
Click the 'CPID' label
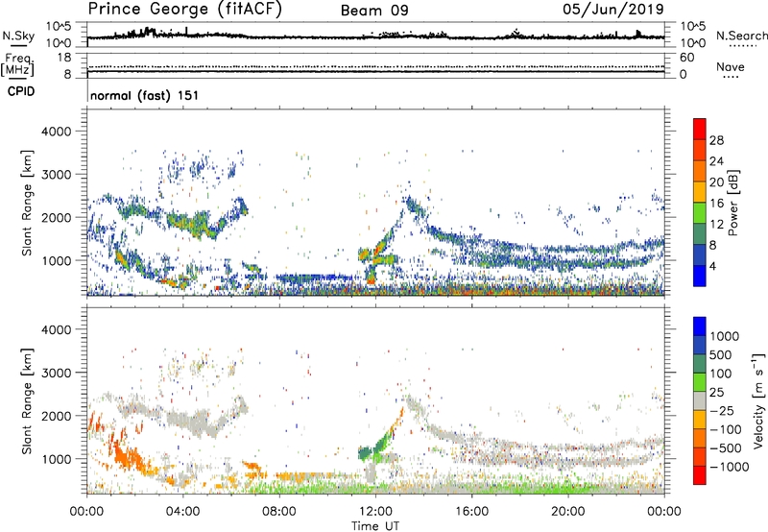click(x=21, y=91)
